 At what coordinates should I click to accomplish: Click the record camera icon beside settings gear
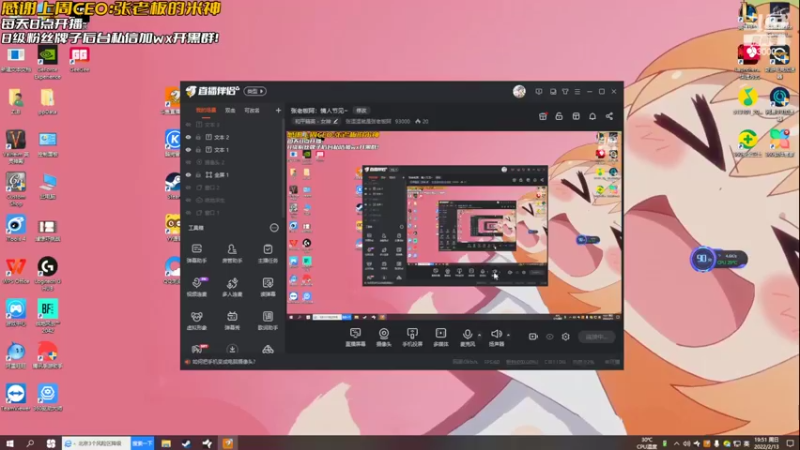(533, 337)
